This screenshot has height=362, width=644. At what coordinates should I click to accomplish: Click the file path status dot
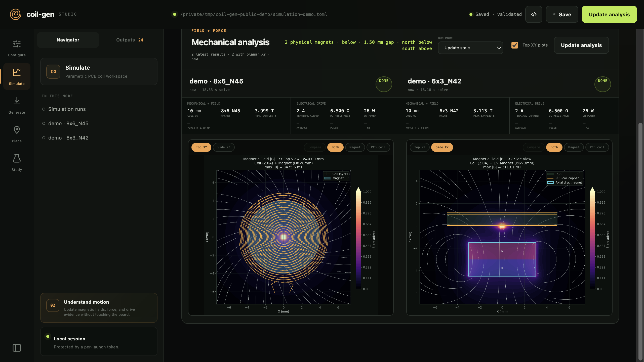(x=174, y=14)
